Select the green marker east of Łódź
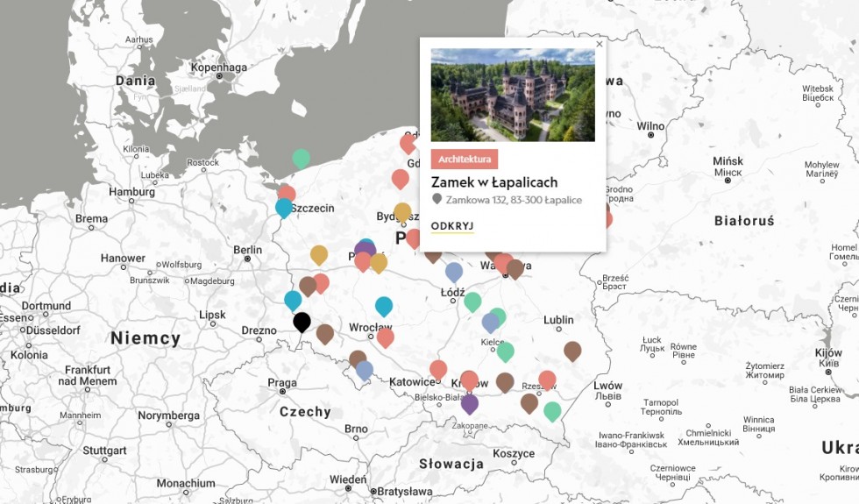This screenshot has width=859, height=504. [x=472, y=302]
